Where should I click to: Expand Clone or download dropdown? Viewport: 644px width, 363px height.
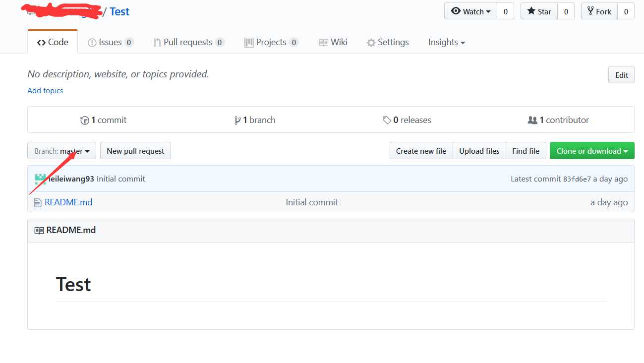[x=592, y=151]
